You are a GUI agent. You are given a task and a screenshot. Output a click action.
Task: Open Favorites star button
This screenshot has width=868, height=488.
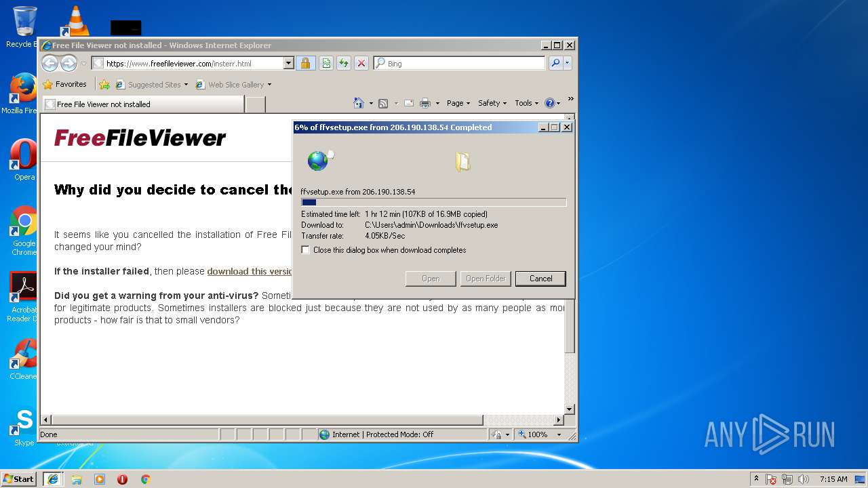65,84
